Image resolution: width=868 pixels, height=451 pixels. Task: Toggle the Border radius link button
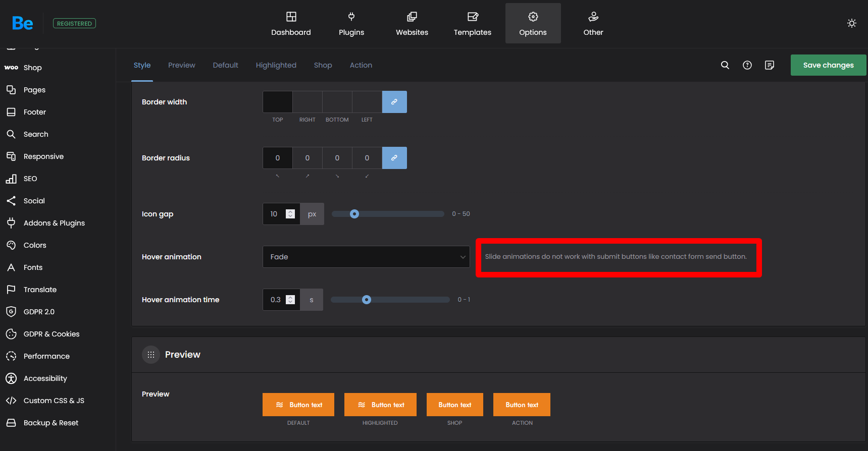(x=394, y=158)
